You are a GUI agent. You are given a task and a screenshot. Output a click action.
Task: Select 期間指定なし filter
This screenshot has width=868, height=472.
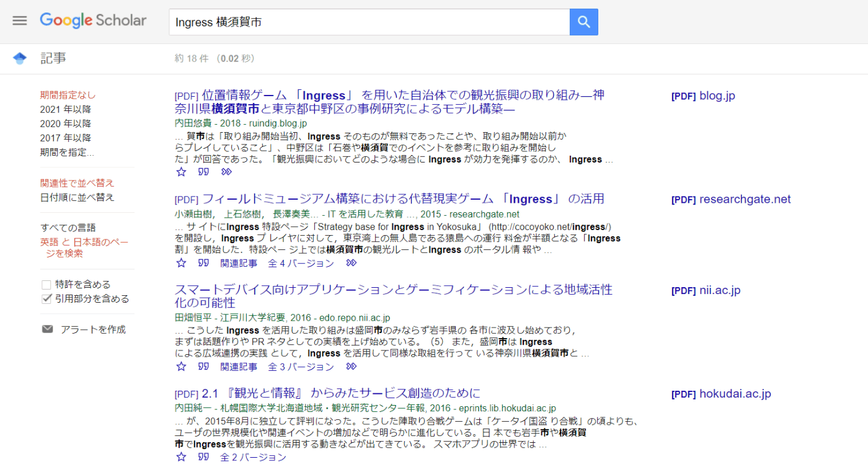click(x=68, y=95)
